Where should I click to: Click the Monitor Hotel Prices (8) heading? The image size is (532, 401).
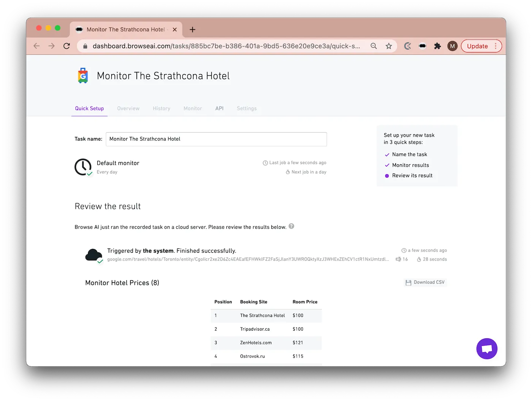click(x=122, y=283)
